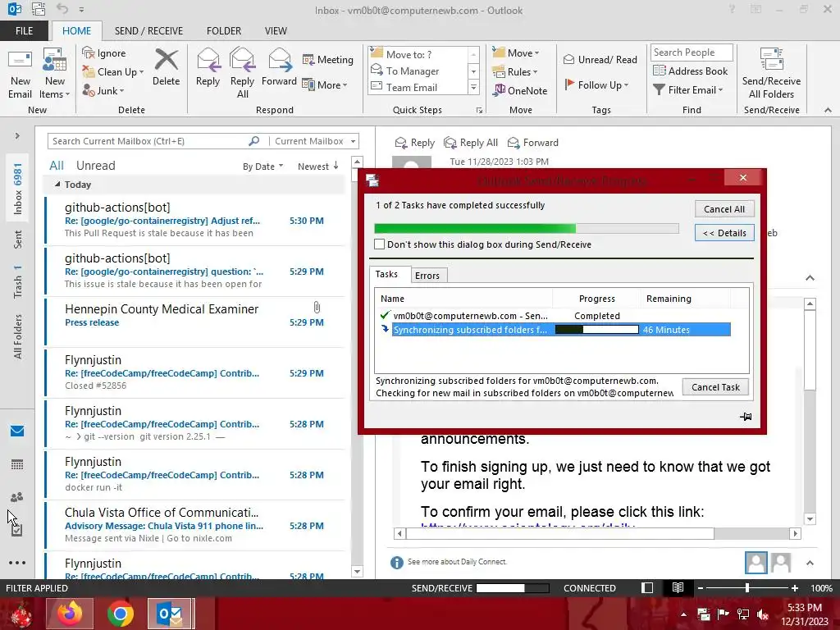The image size is (840, 630).
Task: Click the Search Current Mailbox field
Action: pyautogui.click(x=148, y=141)
